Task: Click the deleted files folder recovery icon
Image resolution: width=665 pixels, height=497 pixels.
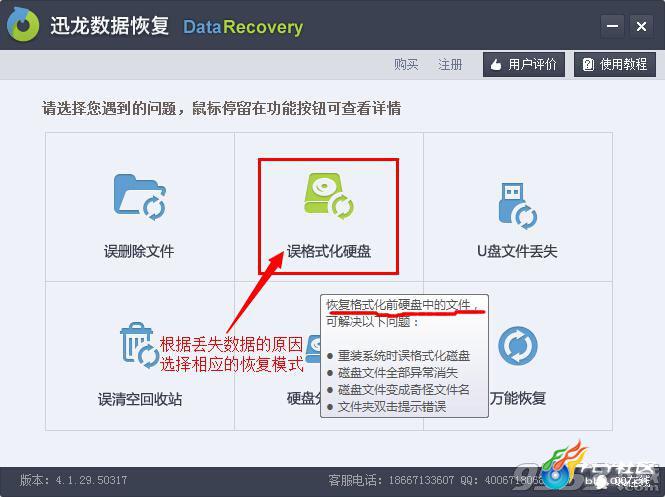Action: click(x=140, y=197)
